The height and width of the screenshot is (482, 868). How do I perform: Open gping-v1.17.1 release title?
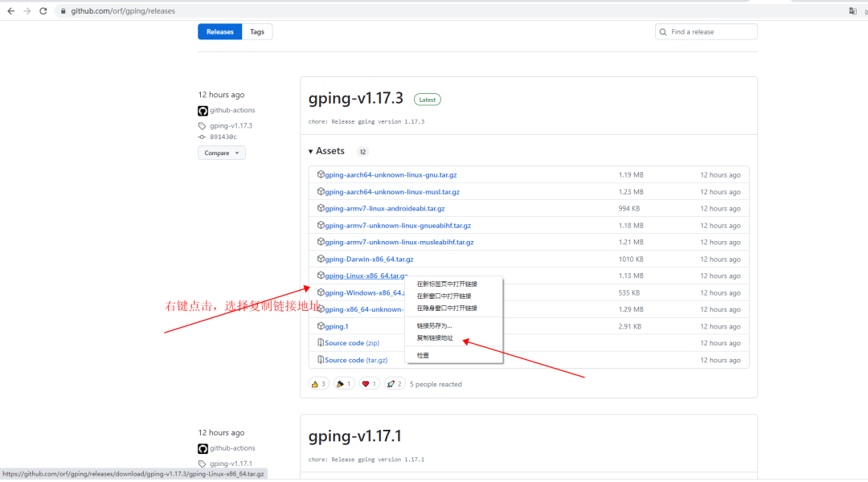pos(355,436)
